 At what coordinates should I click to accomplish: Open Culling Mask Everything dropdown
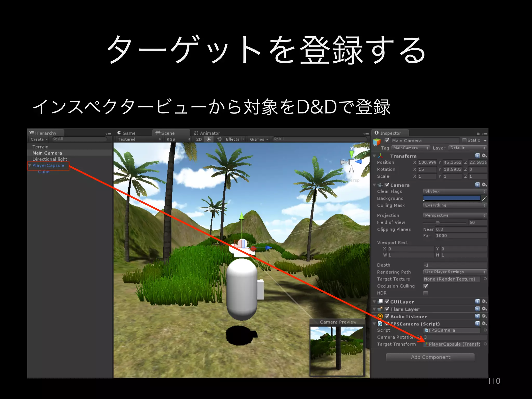click(455, 205)
